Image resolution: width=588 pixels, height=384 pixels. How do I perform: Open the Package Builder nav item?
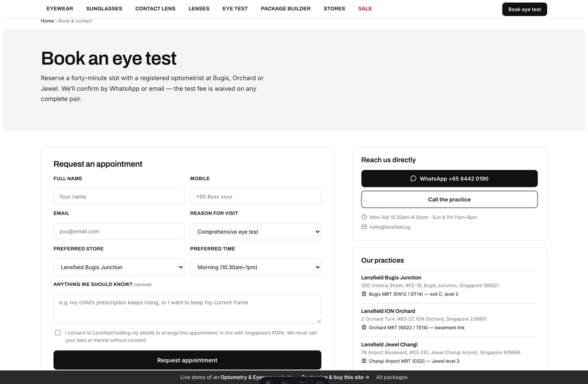pos(286,8)
